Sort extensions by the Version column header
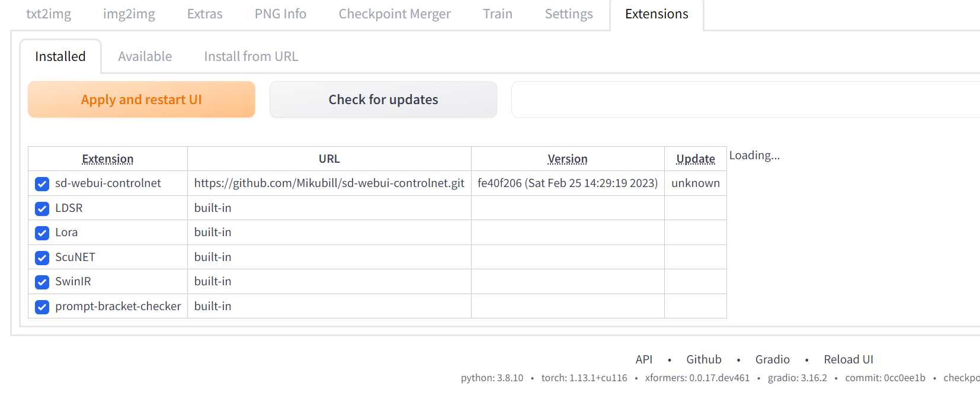This screenshot has width=980, height=393. point(567,159)
